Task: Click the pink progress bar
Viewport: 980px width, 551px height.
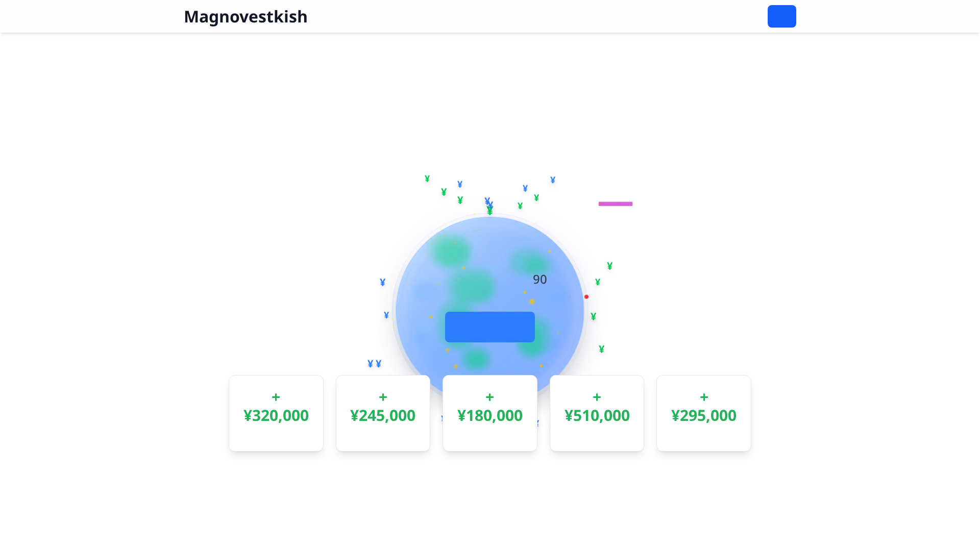Action: click(x=616, y=204)
